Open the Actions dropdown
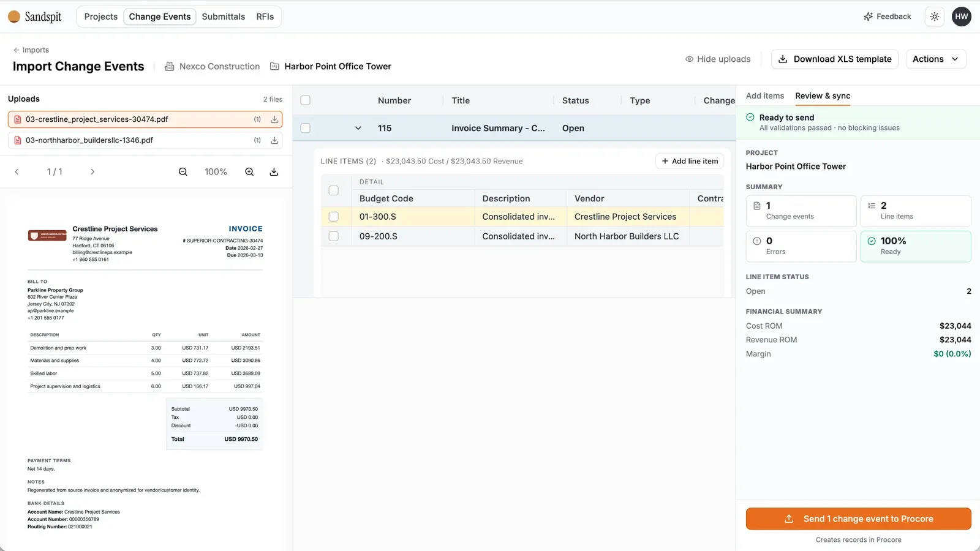This screenshot has height=551, width=980. 936,59
